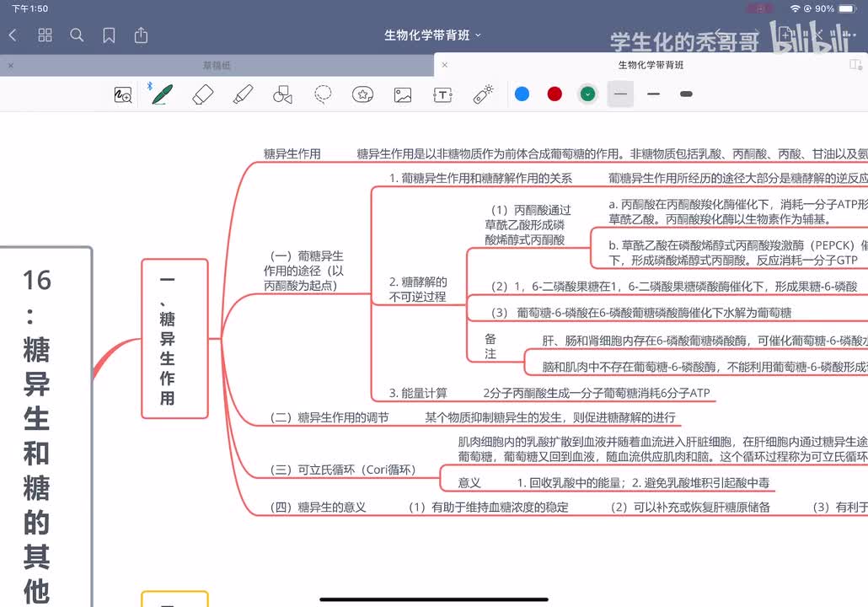Select the thinnest stroke width

coord(620,94)
